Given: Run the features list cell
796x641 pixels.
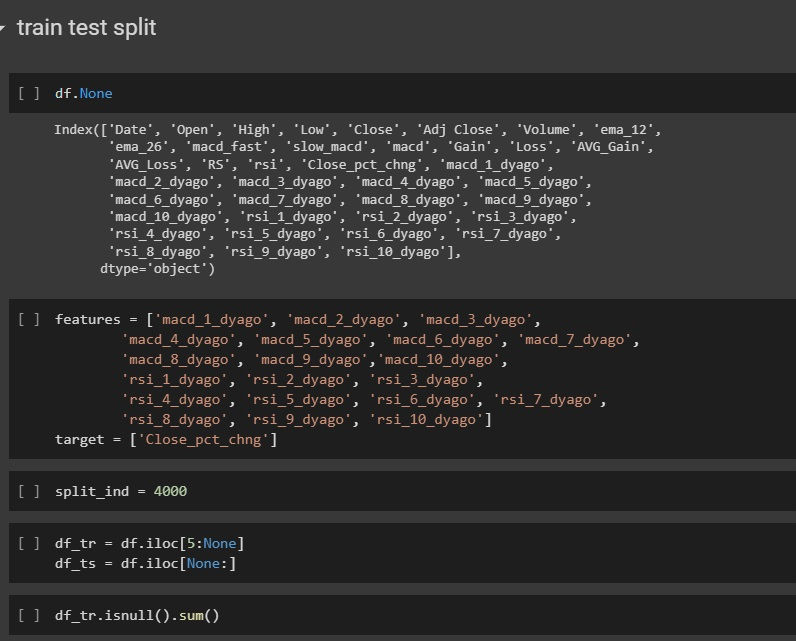Looking at the screenshot, I should pos(30,320).
